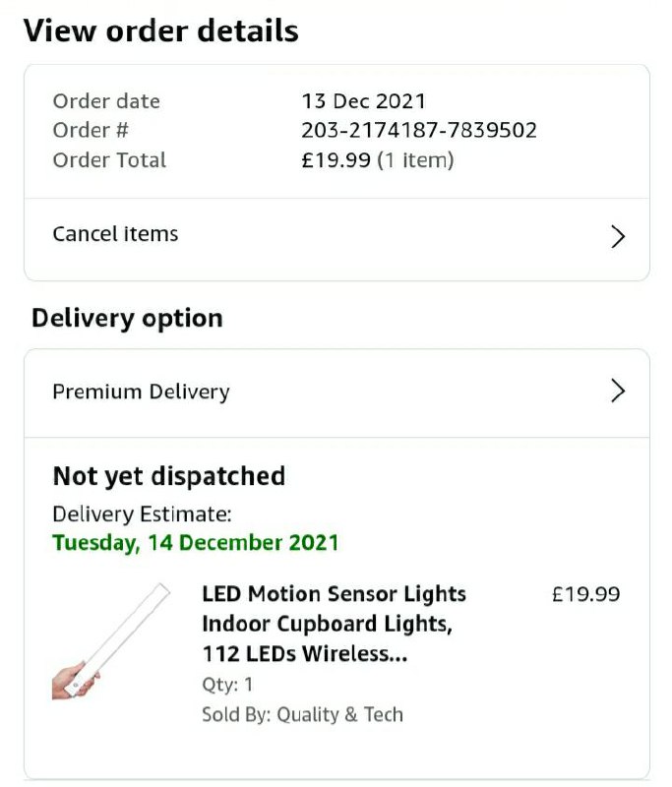Tap the Order # label
Screen dimensions: 672x787
pyautogui.click(x=91, y=131)
